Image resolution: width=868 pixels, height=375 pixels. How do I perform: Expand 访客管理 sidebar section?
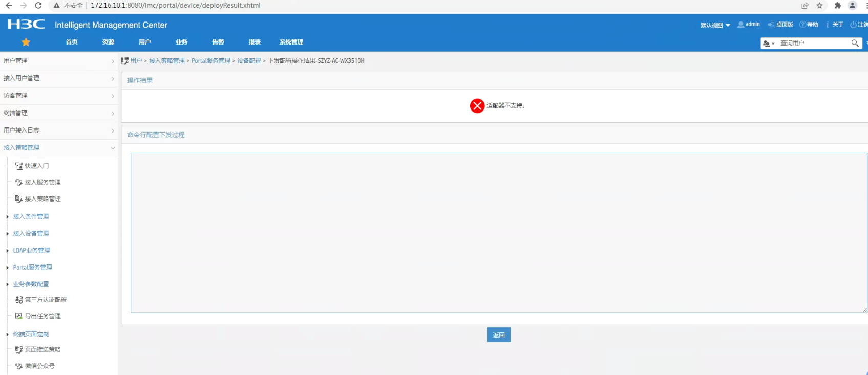(x=59, y=96)
